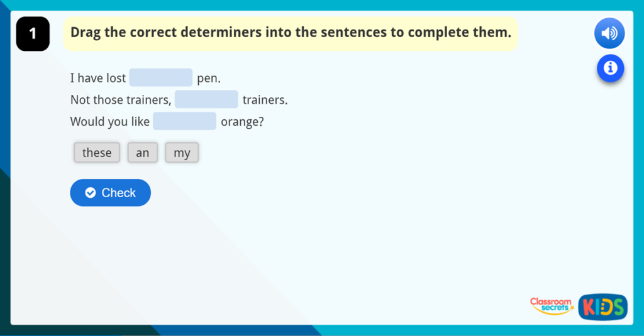This screenshot has height=336, width=644.
Task: Click the colorful KIDS logo
Action: click(602, 306)
